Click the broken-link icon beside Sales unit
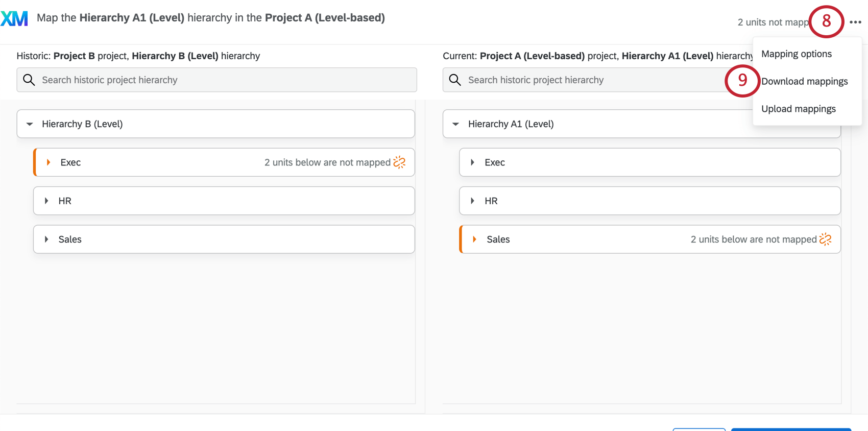Image resolution: width=868 pixels, height=431 pixels. (826, 238)
